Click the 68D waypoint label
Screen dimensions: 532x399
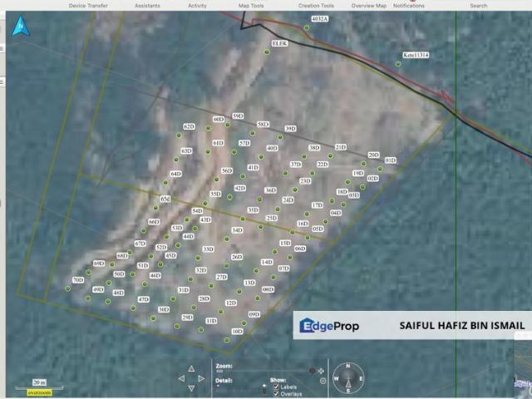(x=122, y=255)
